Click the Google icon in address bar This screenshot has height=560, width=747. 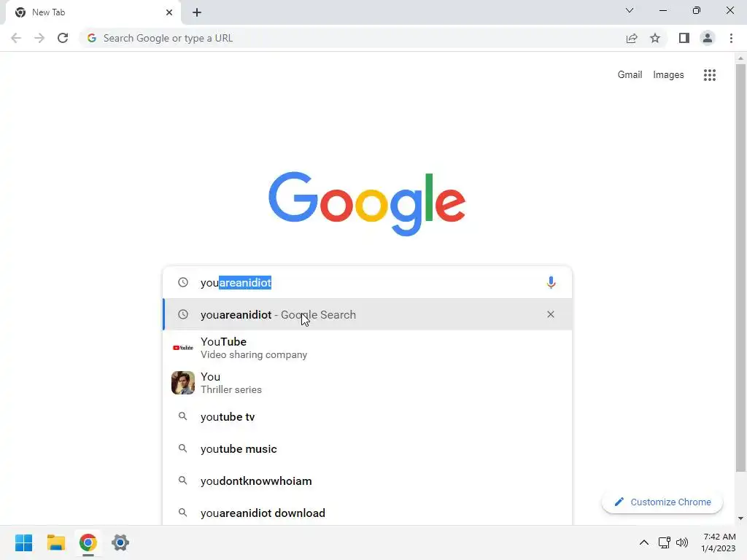[x=92, y=38]
